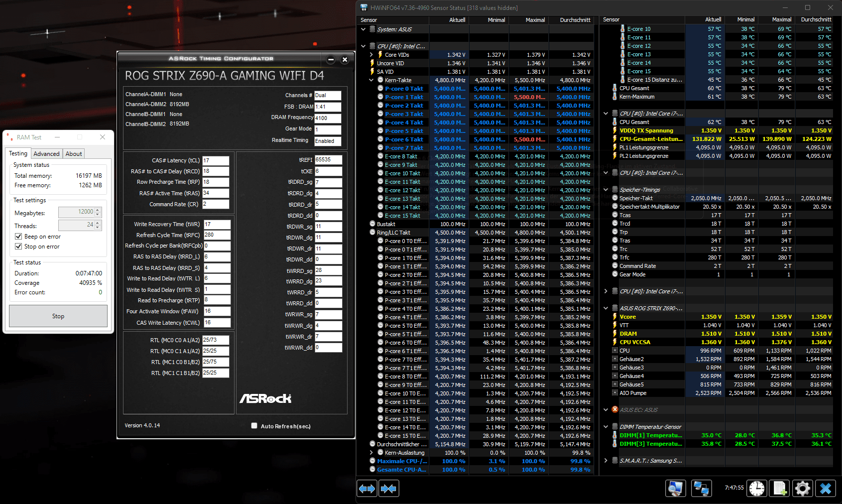The width and height of the screenshot is (842, 504).
Task: Expand the Core VIDs row
Action: point(371,55)
